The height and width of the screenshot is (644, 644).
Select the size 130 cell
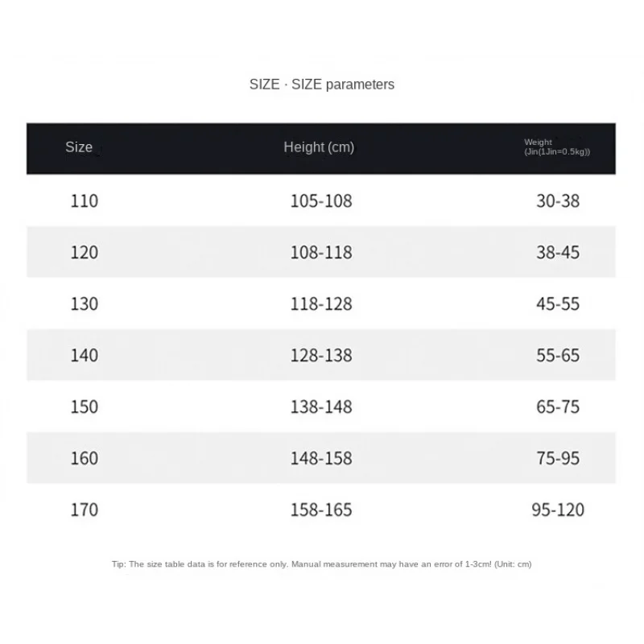tap(85, 303)
